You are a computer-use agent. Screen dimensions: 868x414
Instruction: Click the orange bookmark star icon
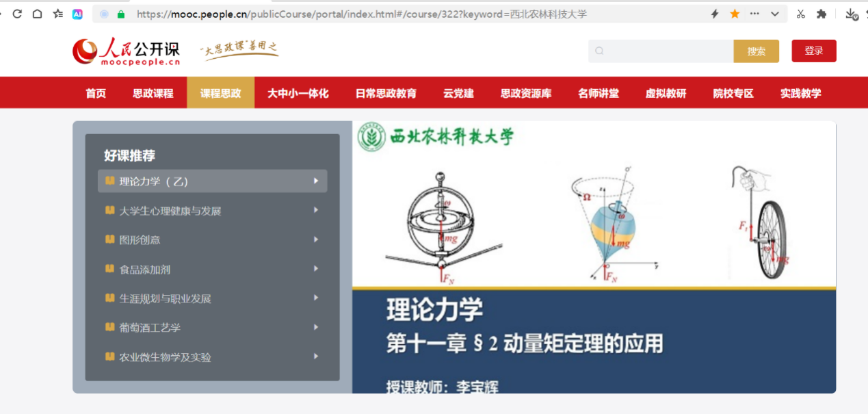(735, 14)
